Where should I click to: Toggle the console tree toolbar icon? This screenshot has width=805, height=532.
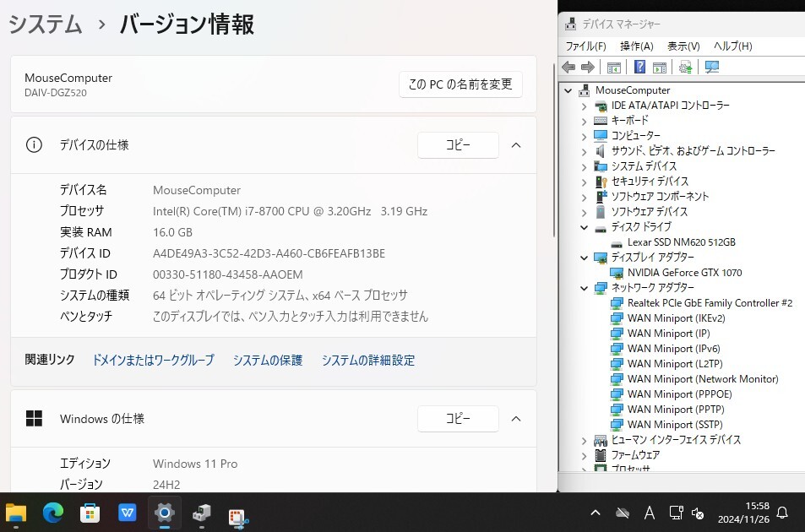point(613,68)
